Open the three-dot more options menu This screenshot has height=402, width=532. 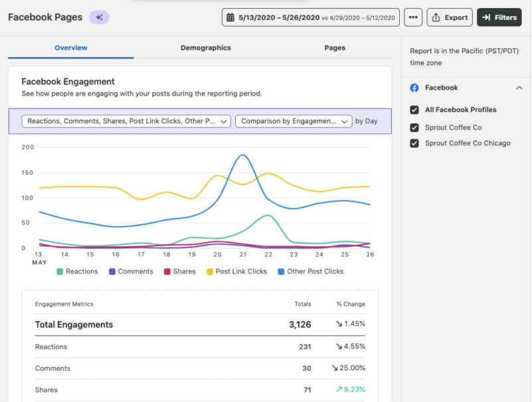pyautogui.click(x=413, y=18)
